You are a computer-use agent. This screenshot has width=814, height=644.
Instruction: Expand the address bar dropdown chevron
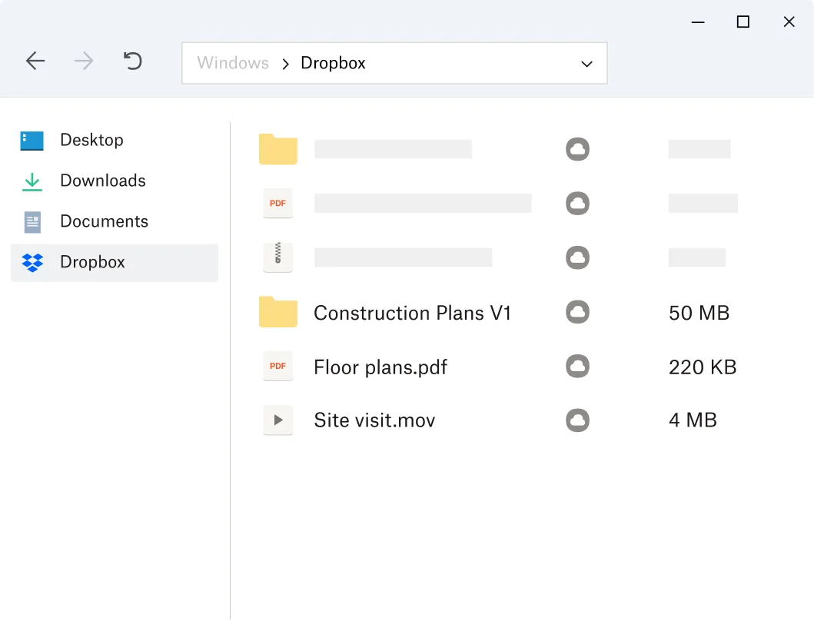pos(586,64)
